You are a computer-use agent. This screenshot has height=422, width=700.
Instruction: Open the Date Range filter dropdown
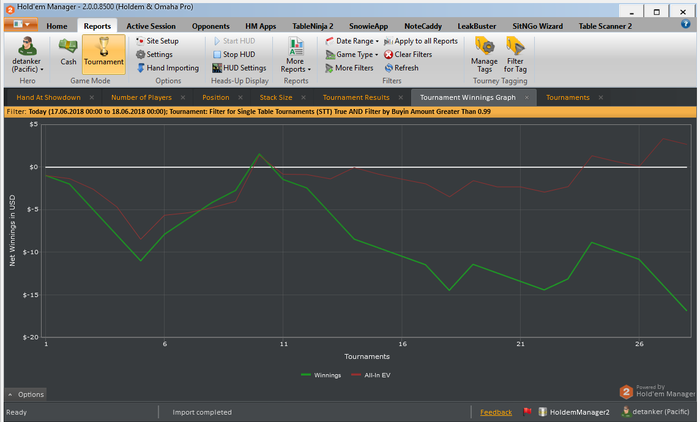(352, 41)
